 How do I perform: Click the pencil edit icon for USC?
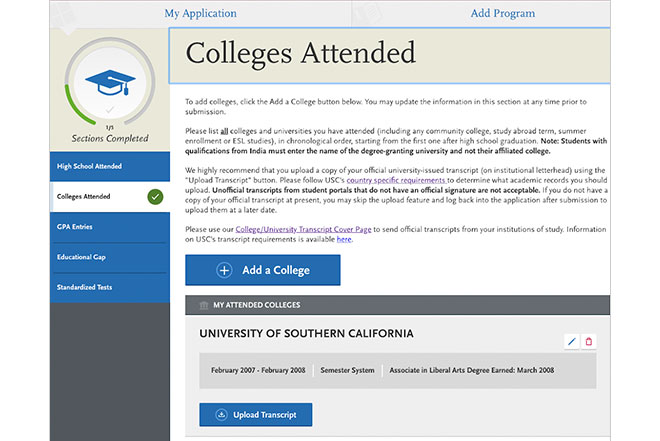(x=572, y=341)
